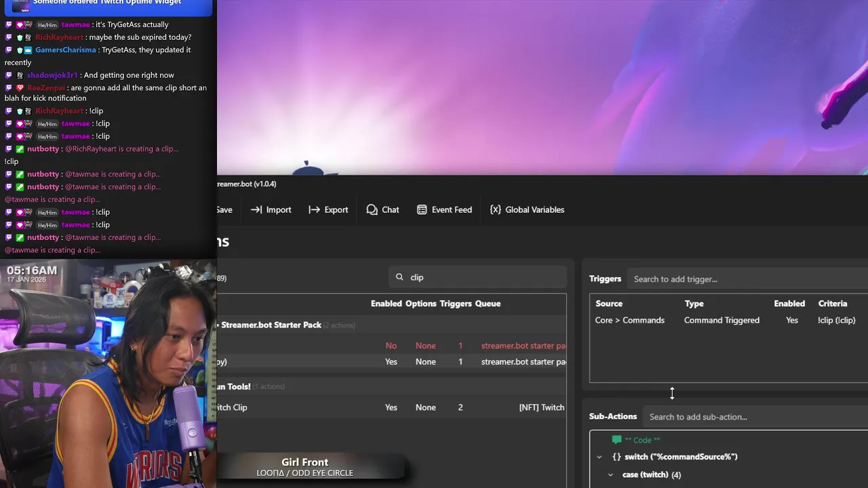The width and height of the screenshot is (868, 488).
Task: Click RaeZenpai username in chat
Action: point(46,88)
